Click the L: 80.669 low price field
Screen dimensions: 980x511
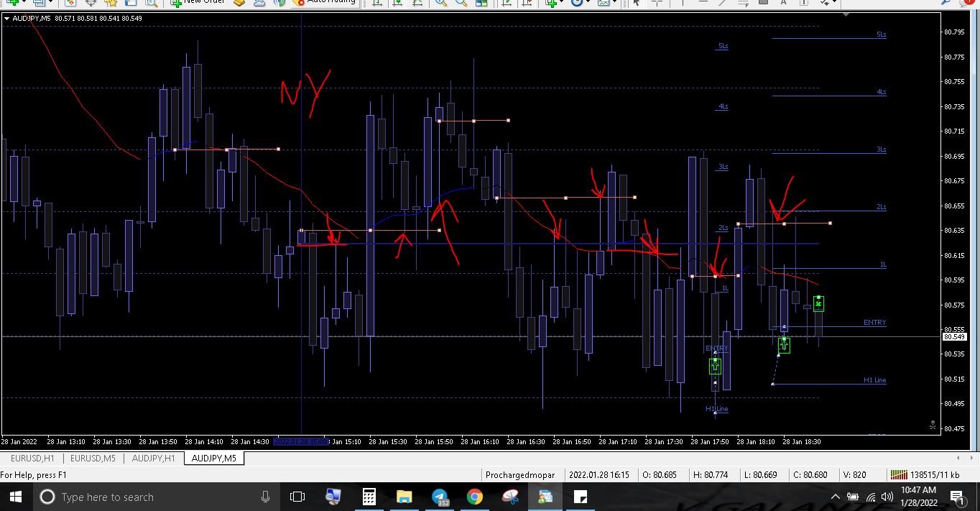(x=761, y=474)
